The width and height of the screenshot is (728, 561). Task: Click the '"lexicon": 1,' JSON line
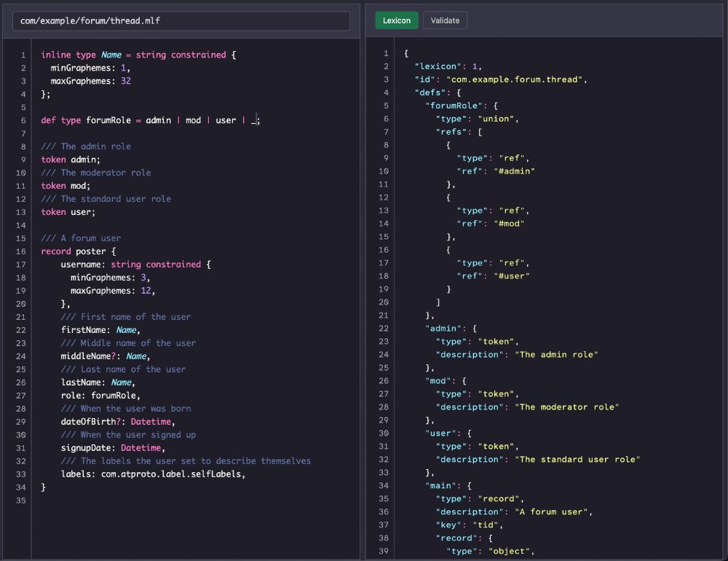click(448, 66)
